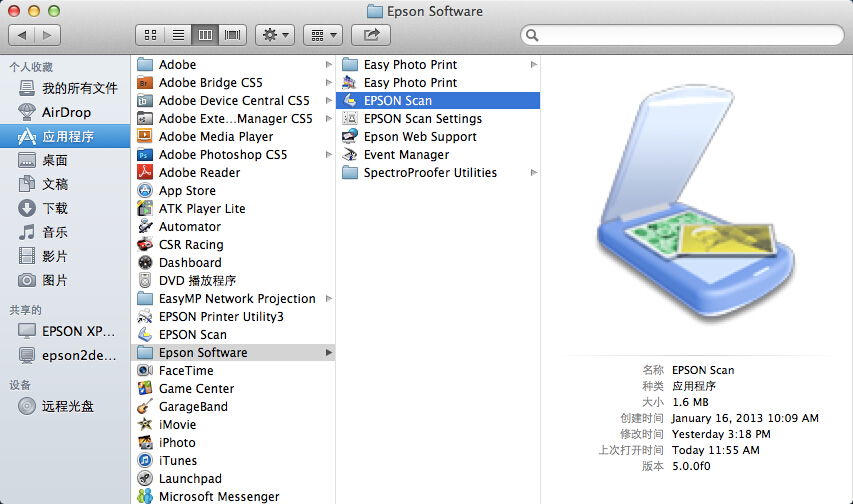853x504 pixels.
Task: Switch to list view
Action: [178, 35]
